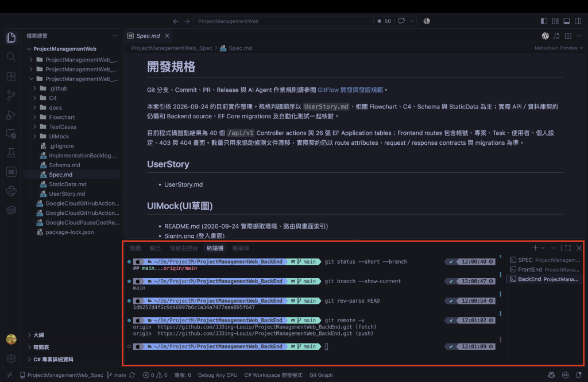Click the Git Graph status bar button
Image resolution: width=588 pixels, height=382 pixels.
[321, 375]
